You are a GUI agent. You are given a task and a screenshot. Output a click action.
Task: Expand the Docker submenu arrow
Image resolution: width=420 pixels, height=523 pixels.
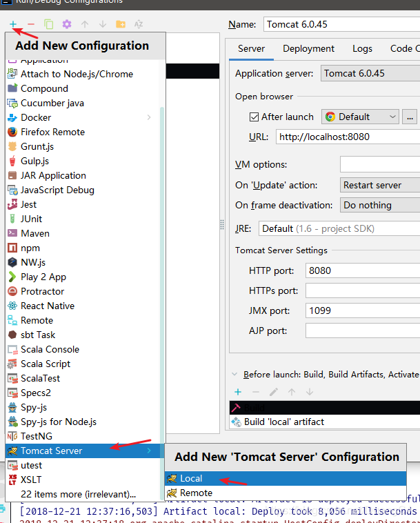149,117
